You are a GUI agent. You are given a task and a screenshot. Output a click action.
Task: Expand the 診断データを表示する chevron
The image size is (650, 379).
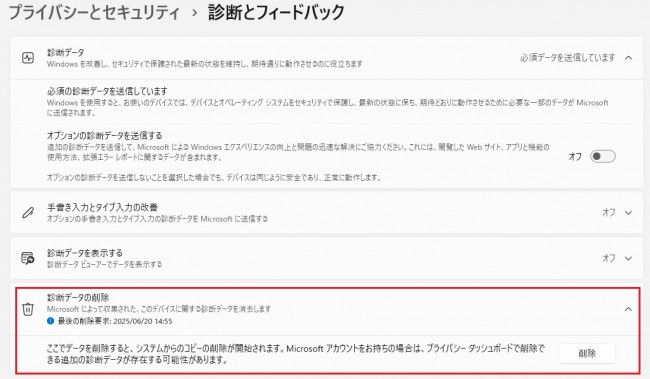(x=628, y=258)
